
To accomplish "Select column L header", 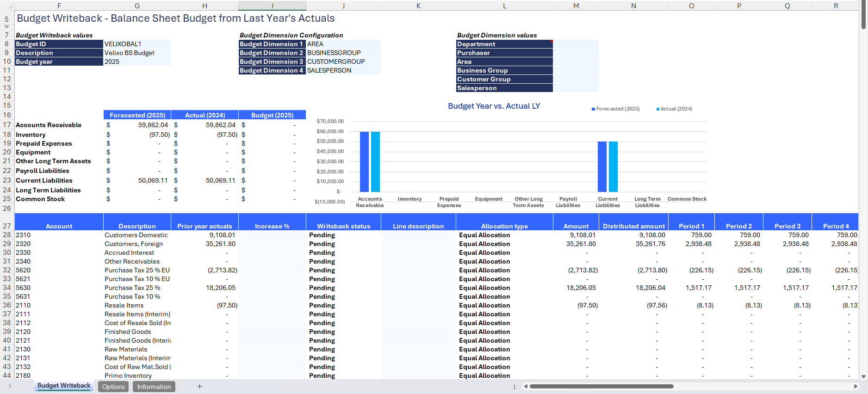I will [504, 6].
